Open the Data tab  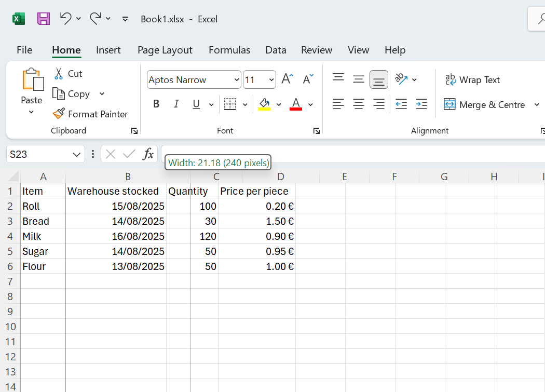pyautogui.click(x=276, y=50)
